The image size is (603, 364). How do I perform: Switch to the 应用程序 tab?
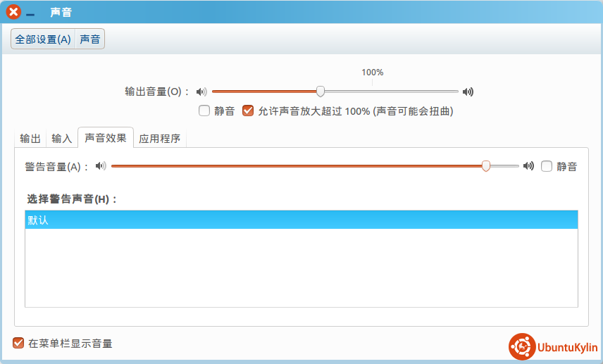click(160, 138)
